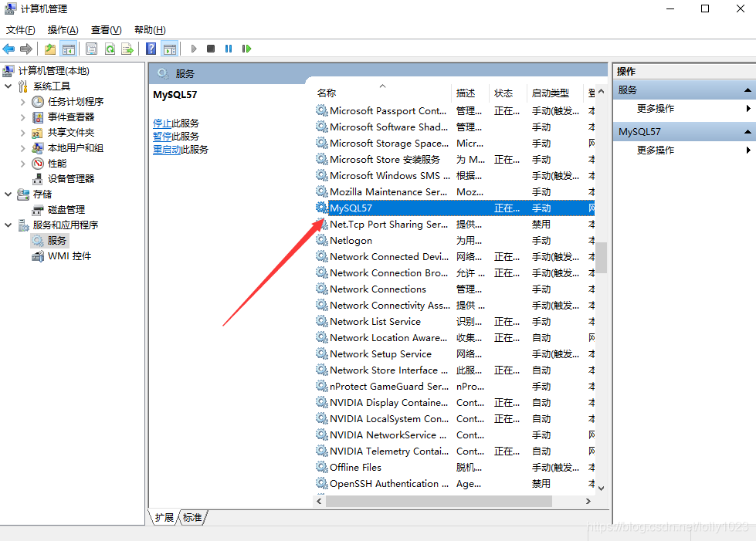Sort by the 名称 column header
This screenshot has width=756, height=541.
pos(383,93)
